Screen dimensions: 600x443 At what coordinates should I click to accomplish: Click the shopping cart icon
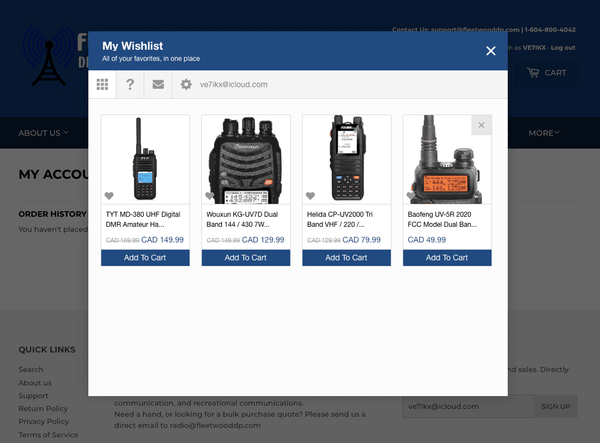pyautogui.click(x=533, y=72)
